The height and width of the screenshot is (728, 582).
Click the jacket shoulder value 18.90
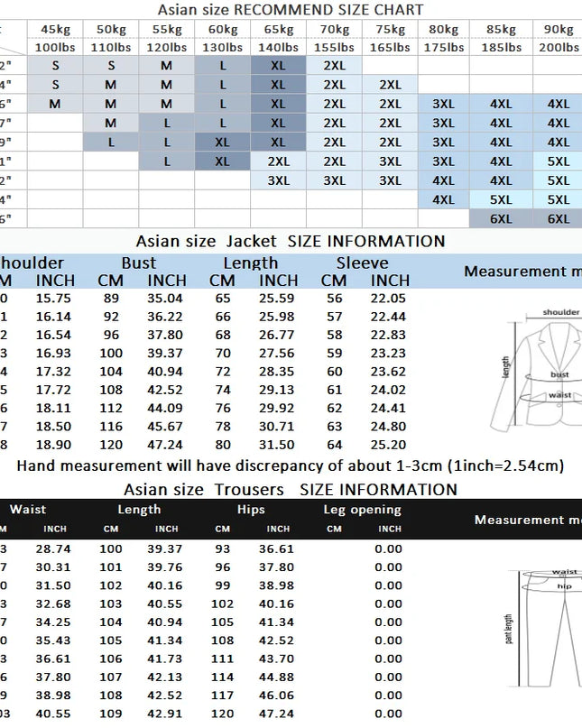(53, 445)
